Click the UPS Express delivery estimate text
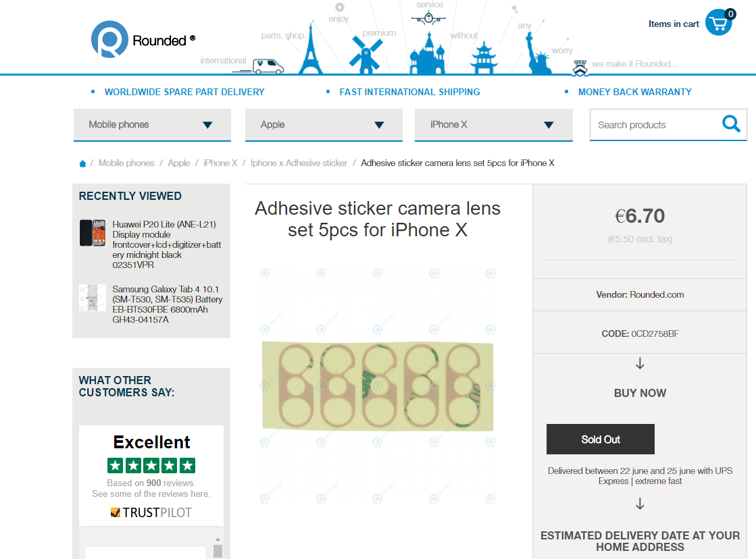Viewport: 756px width, 559px height. click(x=640, y=476)
